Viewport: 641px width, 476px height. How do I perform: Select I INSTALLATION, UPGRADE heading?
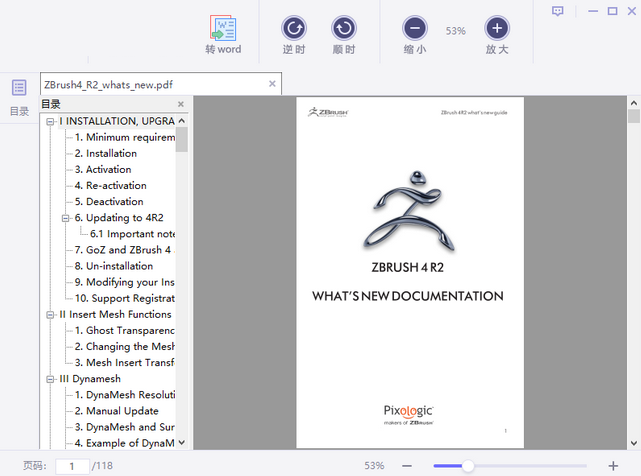tap(117, 121)
